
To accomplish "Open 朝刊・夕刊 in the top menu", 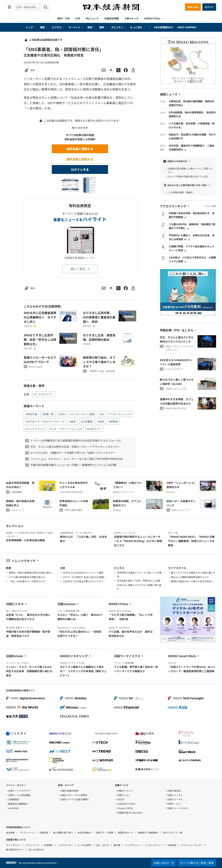I will (63, 18).
